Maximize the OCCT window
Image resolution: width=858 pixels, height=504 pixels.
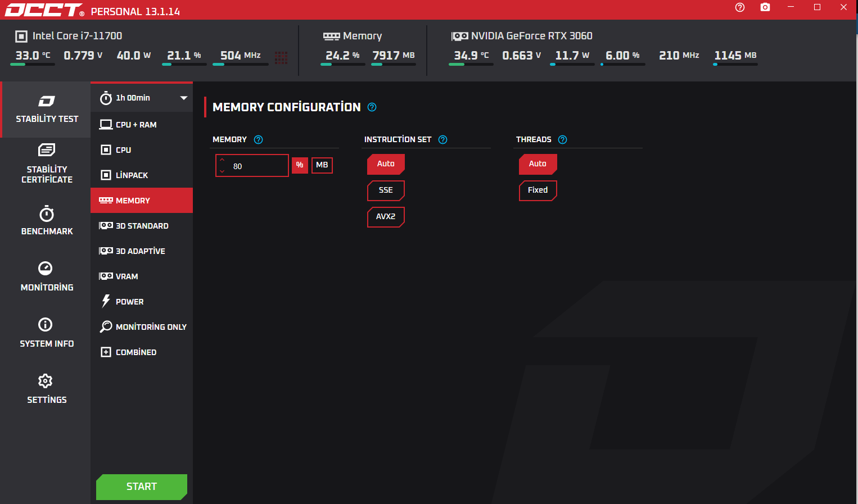818,7
